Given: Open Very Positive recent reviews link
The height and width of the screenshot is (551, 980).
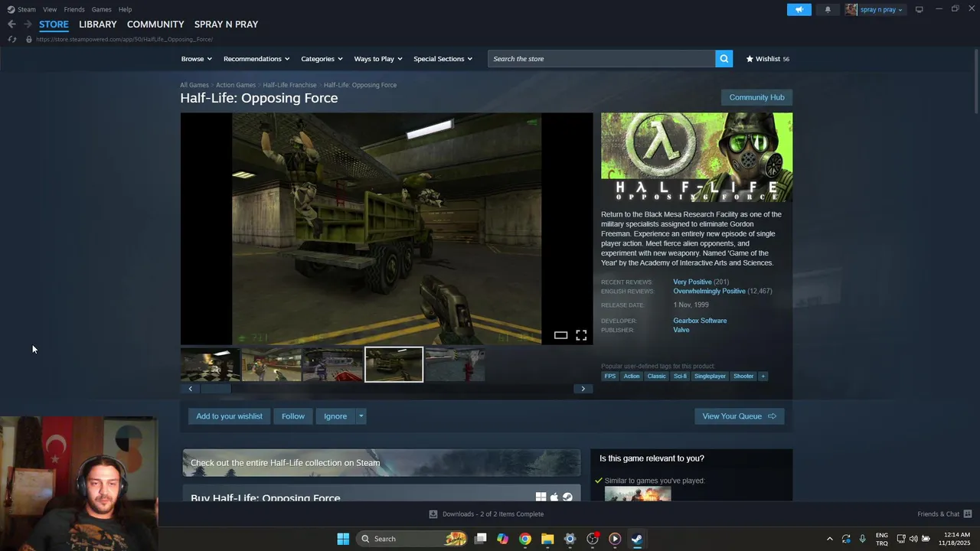Looking at the screenshot, I should pyautogui.click(x=692, y=282).
